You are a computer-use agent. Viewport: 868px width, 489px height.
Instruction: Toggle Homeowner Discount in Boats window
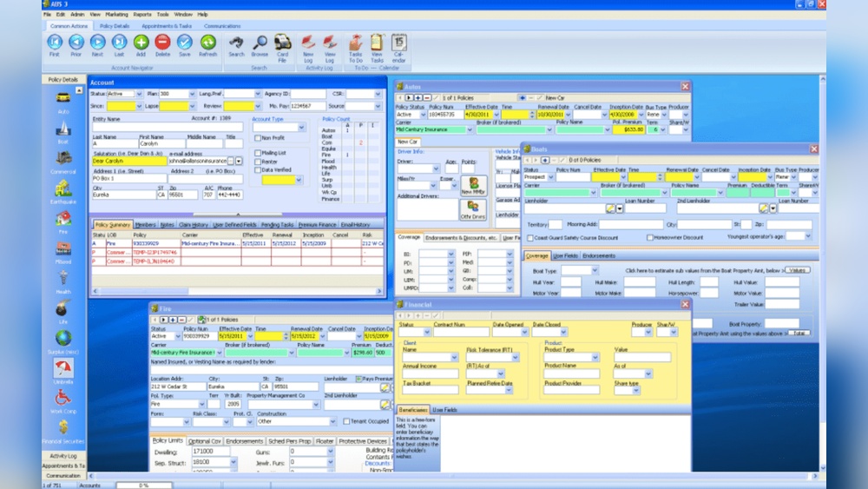(x=650, y=238)
